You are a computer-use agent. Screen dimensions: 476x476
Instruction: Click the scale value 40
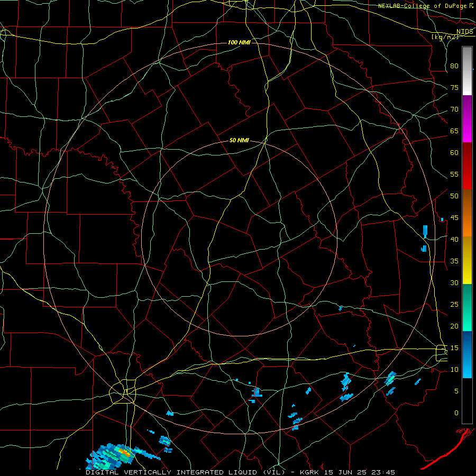coord(454,240)
